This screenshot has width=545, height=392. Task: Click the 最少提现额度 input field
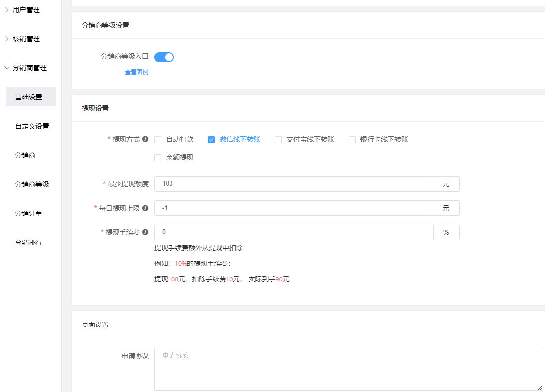tap(293, 184)
